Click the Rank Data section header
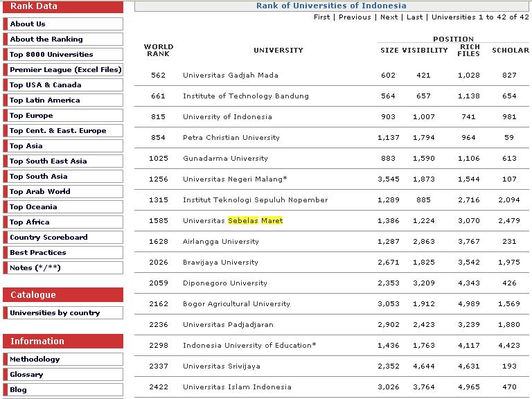This screenshot has height=399, width=532. coord(63,6)
